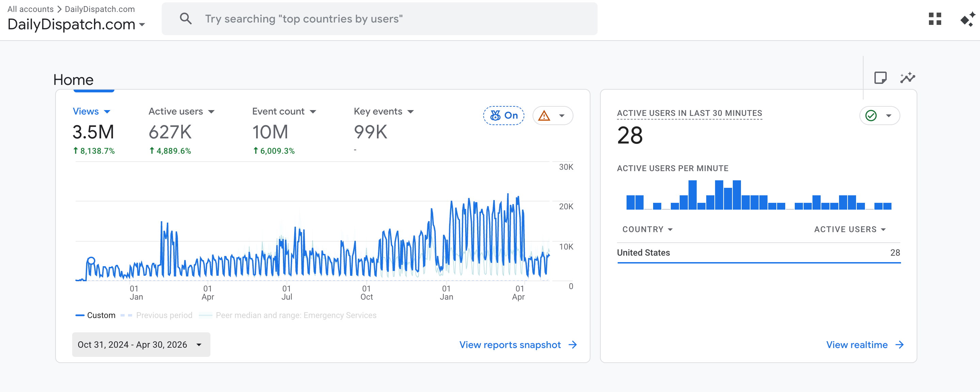Viewport: 980px width, 392px height.
Task: Open the DailyDispatch.com property selector
Action: click(76, 25)
